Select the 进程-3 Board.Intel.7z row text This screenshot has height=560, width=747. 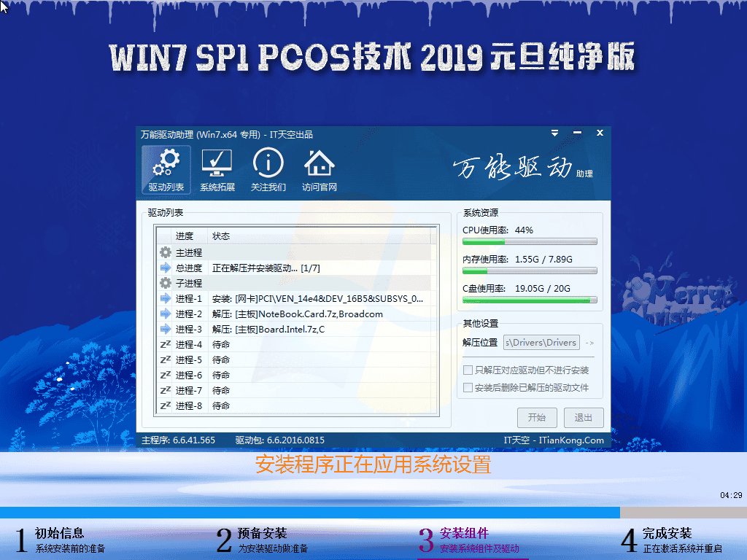[x=268, y=329]
